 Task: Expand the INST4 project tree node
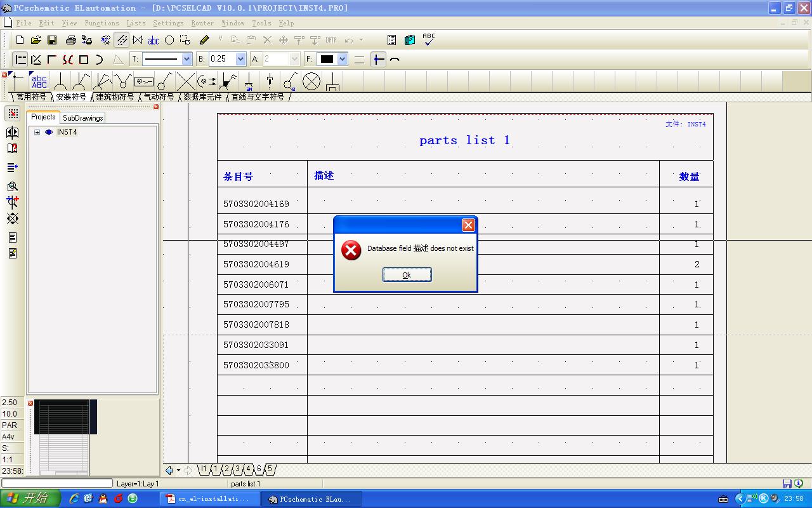point(37,132)
